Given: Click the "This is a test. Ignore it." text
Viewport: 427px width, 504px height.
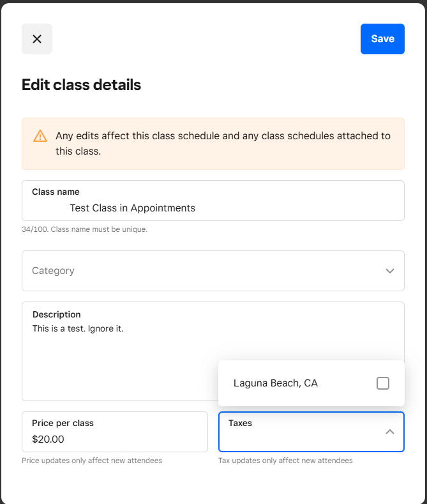Looking at the screenshot, I should (78, 328).
